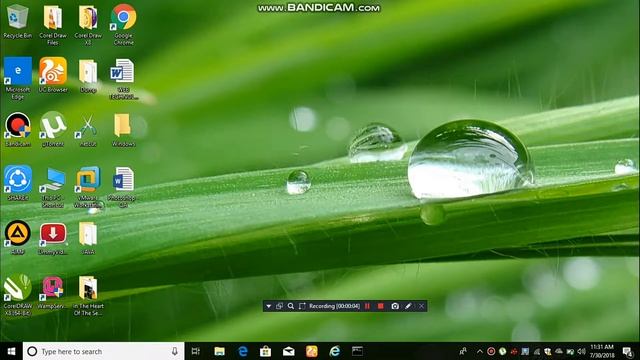This screenshot has height=360, width=640.
Task: Select the SHAREit desktop shortcut
Action: click(18, 183)
